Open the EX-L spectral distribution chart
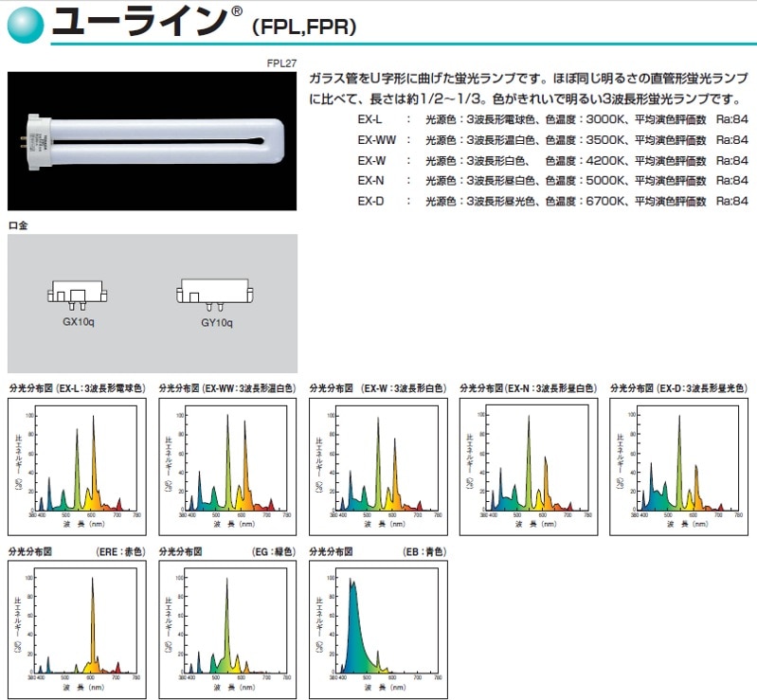 [x=77, y=466]
